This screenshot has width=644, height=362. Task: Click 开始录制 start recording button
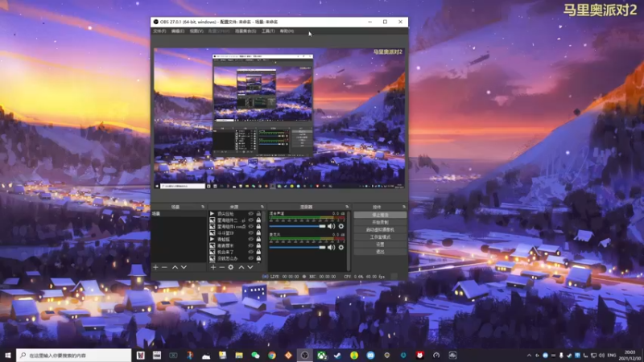tap(380, 223)
